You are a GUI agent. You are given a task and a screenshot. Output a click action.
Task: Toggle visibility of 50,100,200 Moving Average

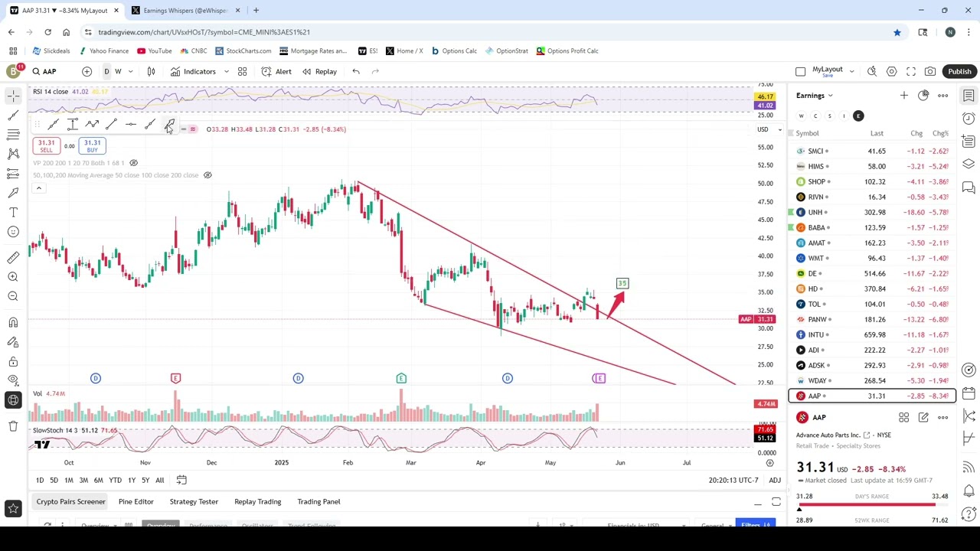pos(207,175)
